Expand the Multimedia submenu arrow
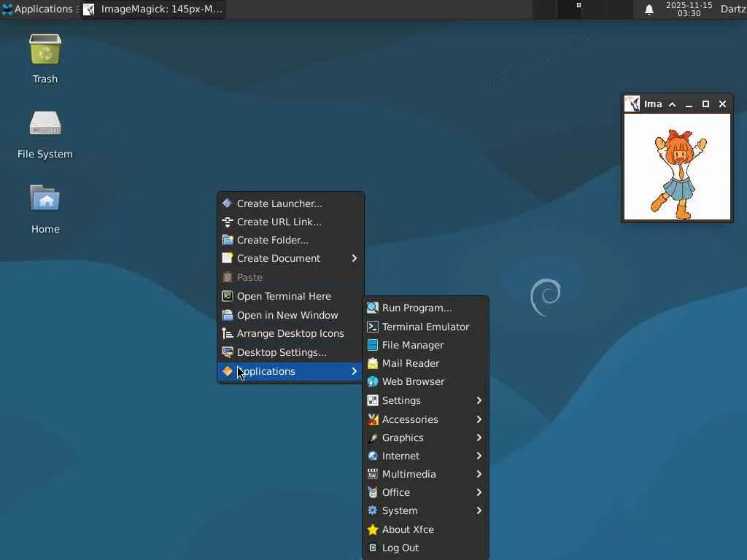The height and width of the screenshot is (560, 747). coord(479,474)
